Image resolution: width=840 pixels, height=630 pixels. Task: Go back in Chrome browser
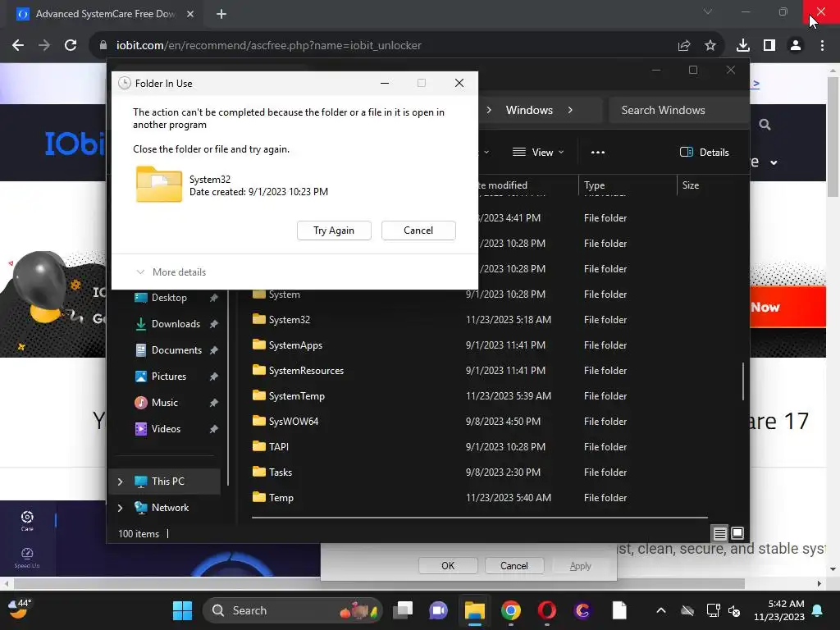tap(18, 46)
